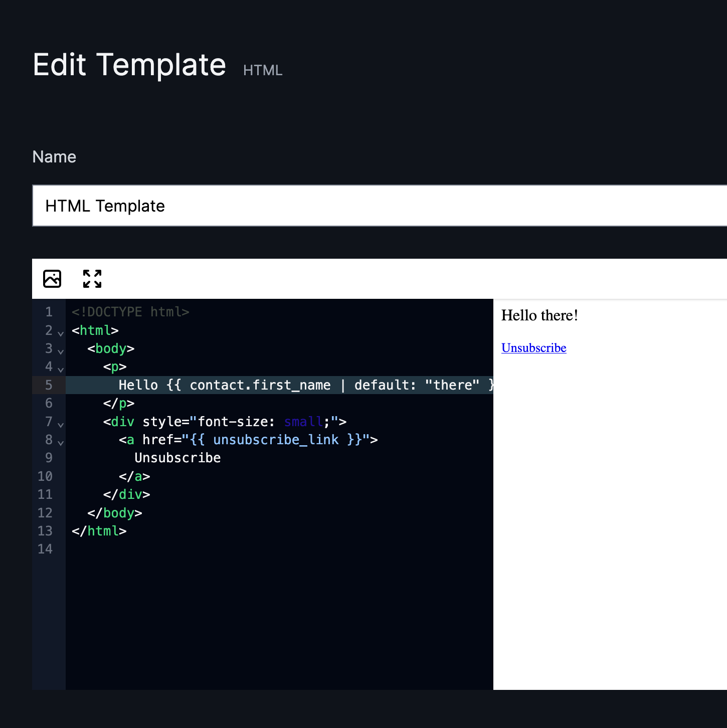Click the Unsubscribe text on line 9
The image size is (727, 728).
[177, 458]
